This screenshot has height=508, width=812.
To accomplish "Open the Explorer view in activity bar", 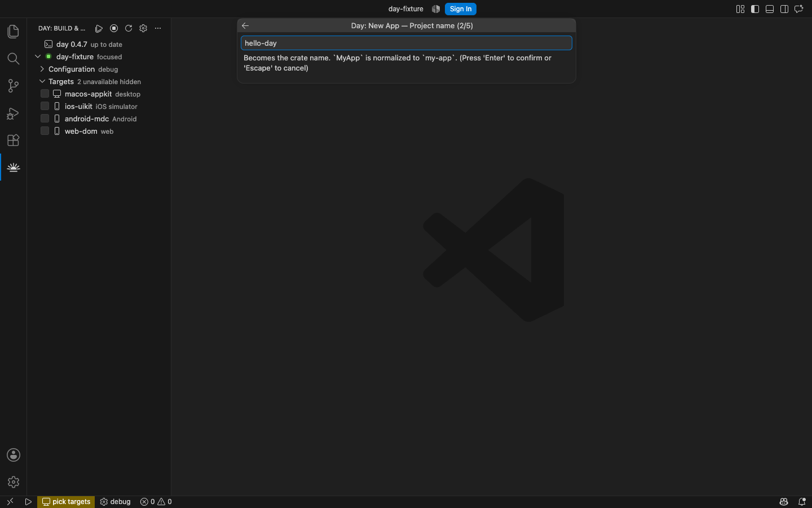I will (x=14, y=32).
